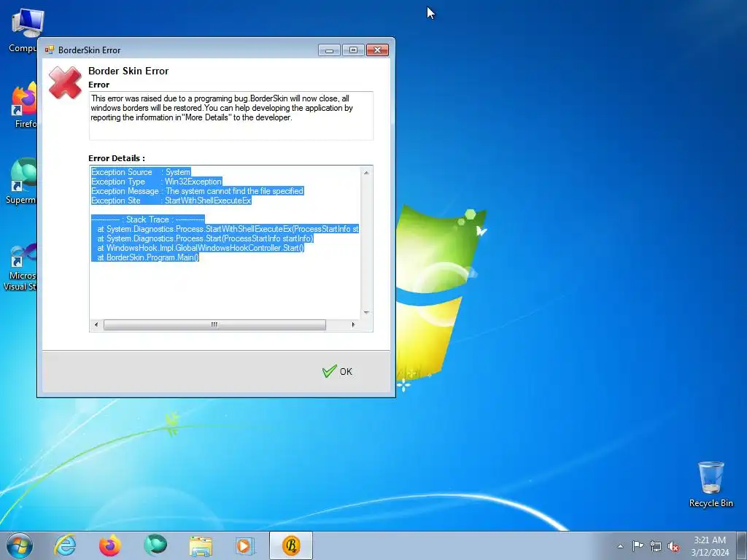This screenshot has width=747, height=560.
Task: Click the horizontal scrollbar left arrow
Action: pyautogui.click(x=96, y=324)
